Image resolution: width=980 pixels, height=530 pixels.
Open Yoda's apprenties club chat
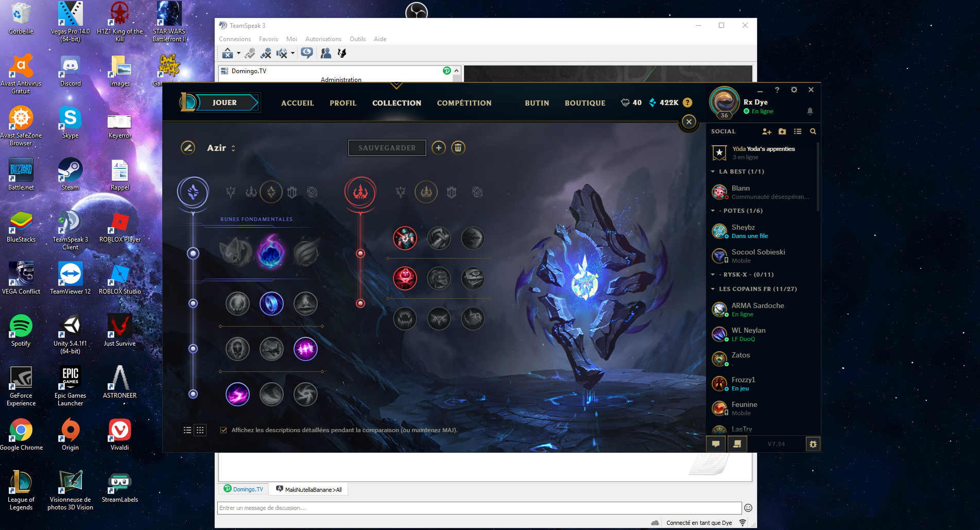tap(762, 152)
